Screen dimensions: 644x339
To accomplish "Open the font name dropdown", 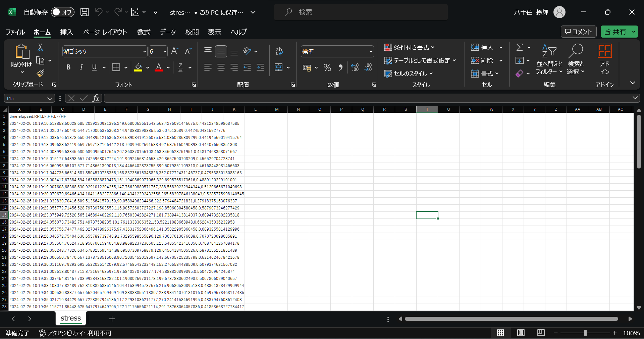I will click(x=145, y=52).
